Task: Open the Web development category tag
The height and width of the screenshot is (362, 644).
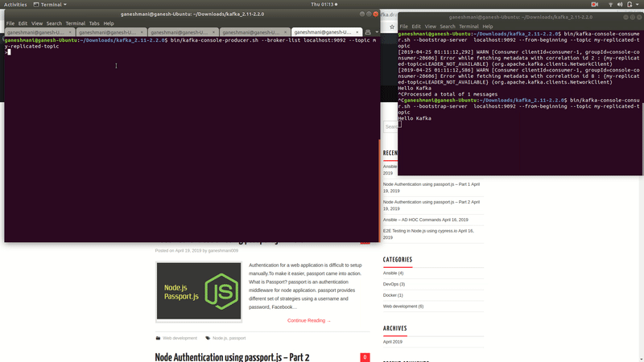Action: (180, 338)
